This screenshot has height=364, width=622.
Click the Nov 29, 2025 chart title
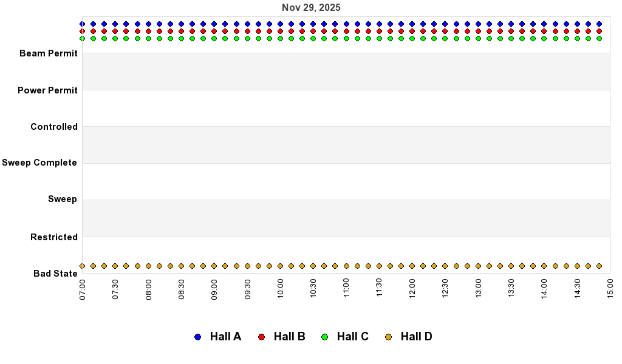(311, 8)
